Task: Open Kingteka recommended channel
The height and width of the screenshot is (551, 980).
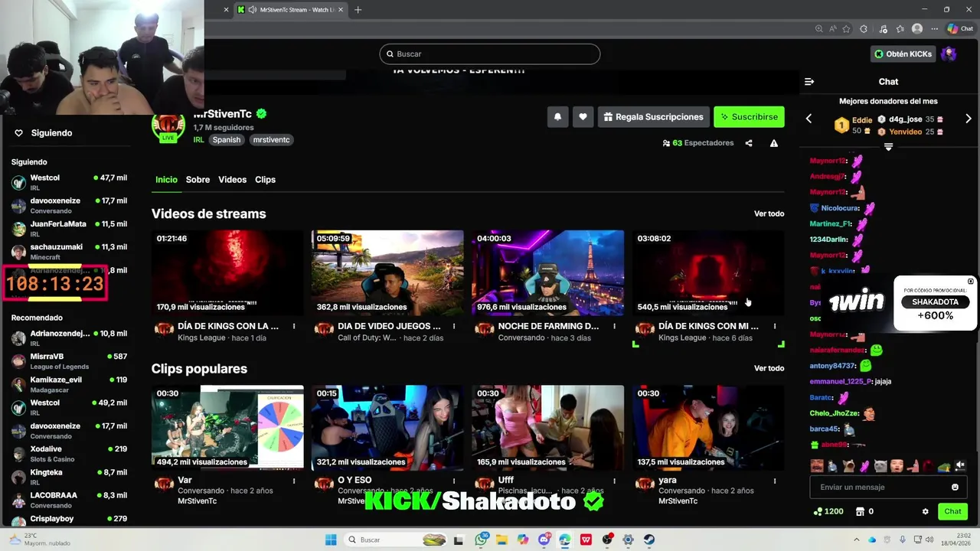Action: (69, 477)
